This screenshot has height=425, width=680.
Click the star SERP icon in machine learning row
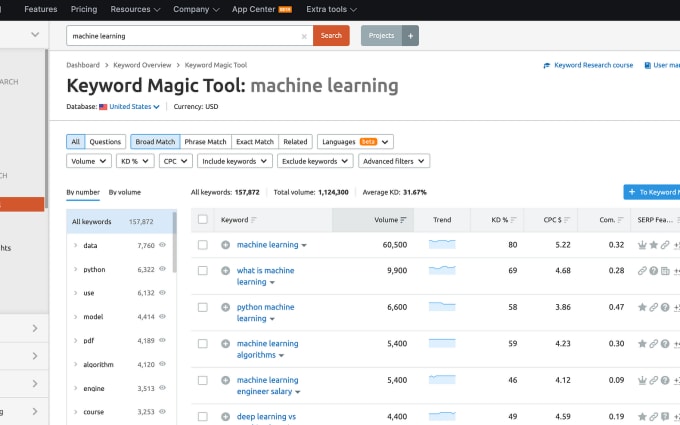pyautogui.click(x=654, y=245)
